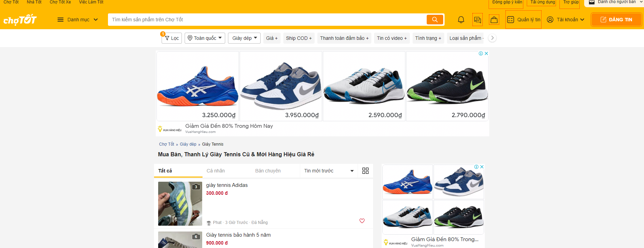Click grey Nike shoe ad priced 2.590.000đ
This screenshot has height=248, width=644.
(364, 86)
